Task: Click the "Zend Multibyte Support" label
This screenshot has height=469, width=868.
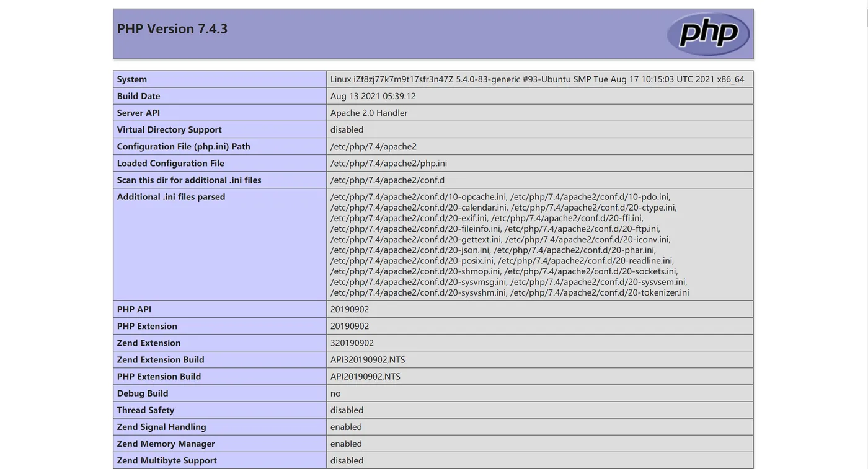Action: [x=167, y=460]
